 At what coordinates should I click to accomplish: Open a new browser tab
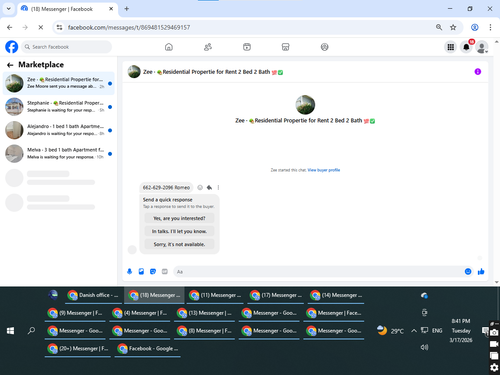[x=127, y=9]
